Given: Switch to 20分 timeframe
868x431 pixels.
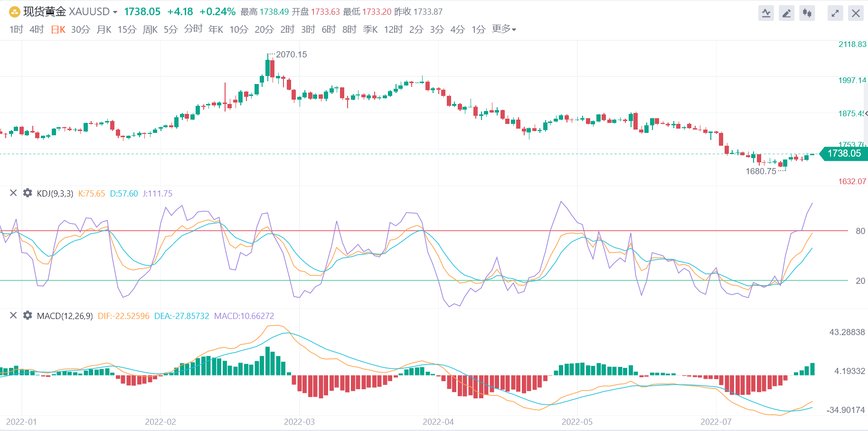Looking at the screenshot, I should click(264, 29).
